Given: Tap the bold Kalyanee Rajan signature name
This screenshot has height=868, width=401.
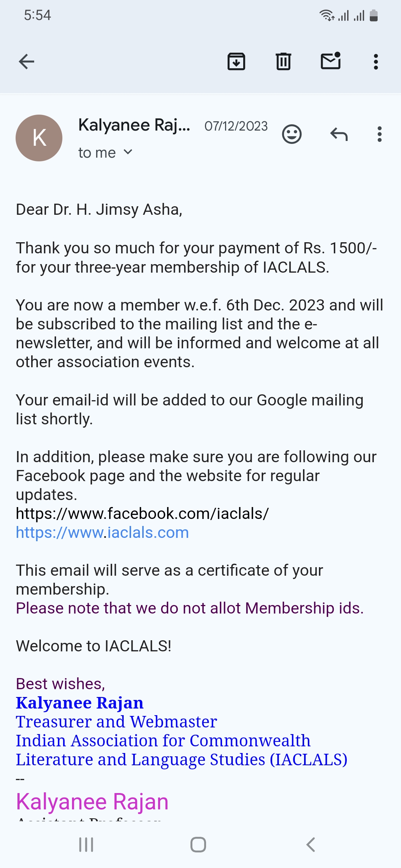Looking at the screenshot, I should point(79,703).
